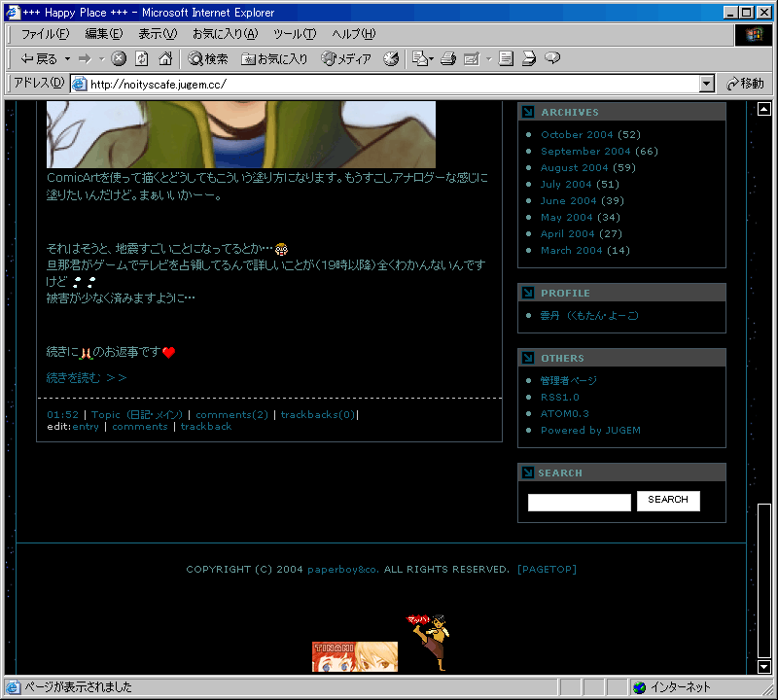The image size is (778, 700).
Task: Open the Media (メディア) toolbar button
Action: 346,59
